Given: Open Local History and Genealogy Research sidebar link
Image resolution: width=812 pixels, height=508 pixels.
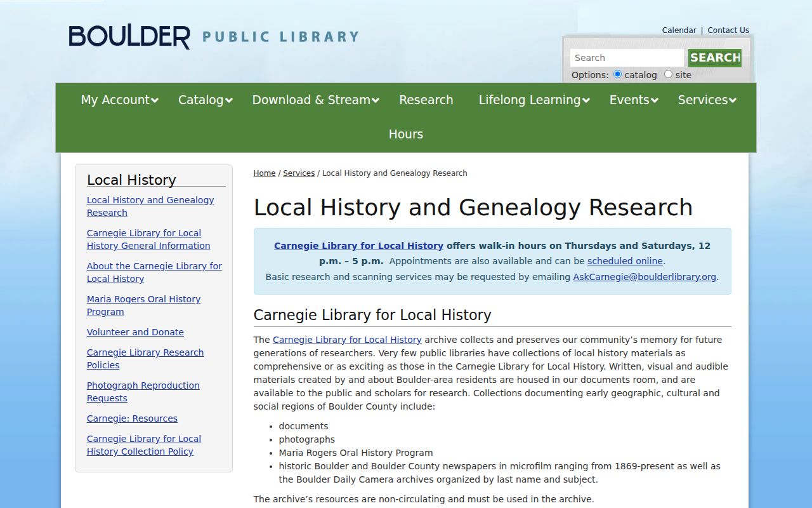Looking at the screenshot, I should (x=150, y=206).
